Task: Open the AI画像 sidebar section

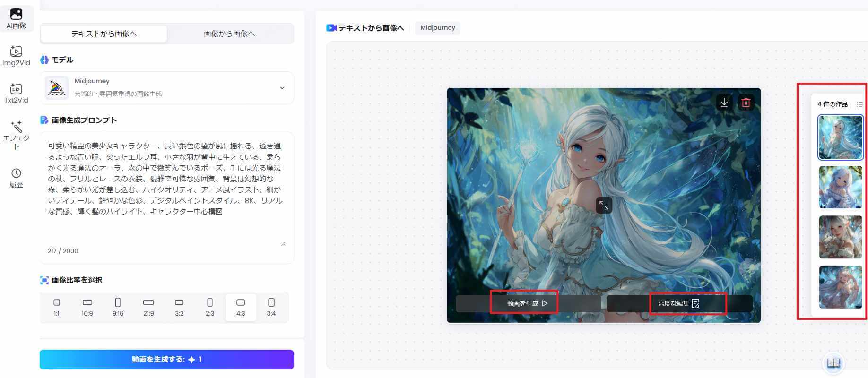Action: coord(16,19)
